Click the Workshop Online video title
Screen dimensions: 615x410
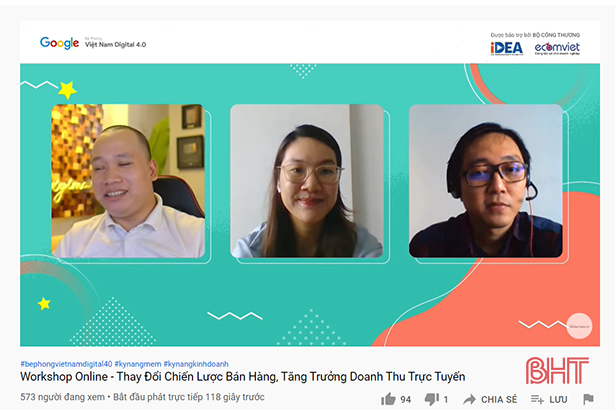tap(243, 377)
